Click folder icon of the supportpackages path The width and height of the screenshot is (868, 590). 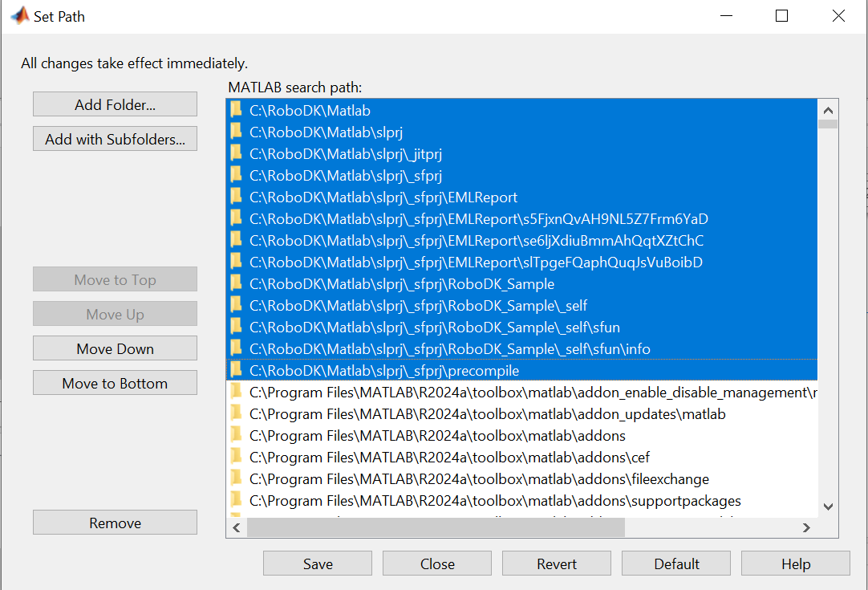pyautogui.click(x=236, y=500)
